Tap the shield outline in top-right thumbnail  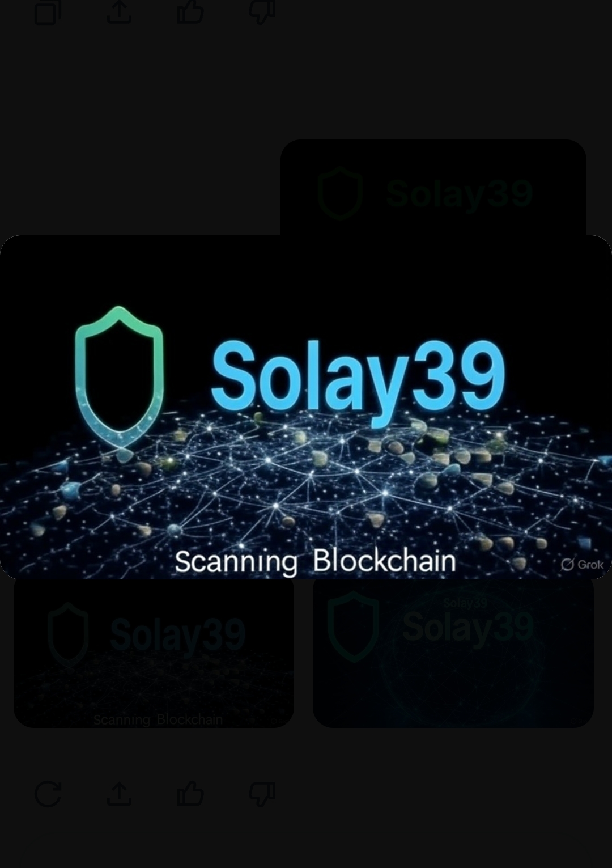click(340, 193)
